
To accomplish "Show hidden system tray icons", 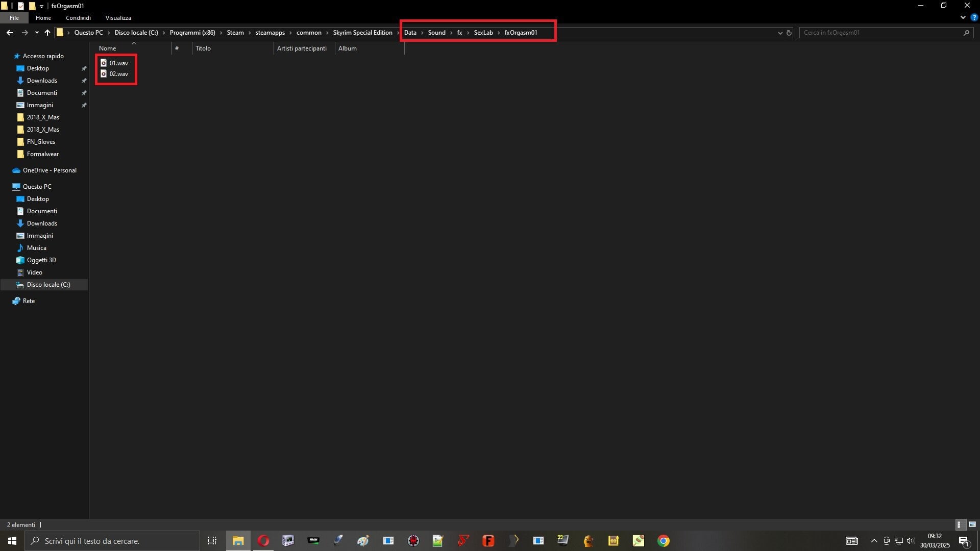I will (874, 541).
